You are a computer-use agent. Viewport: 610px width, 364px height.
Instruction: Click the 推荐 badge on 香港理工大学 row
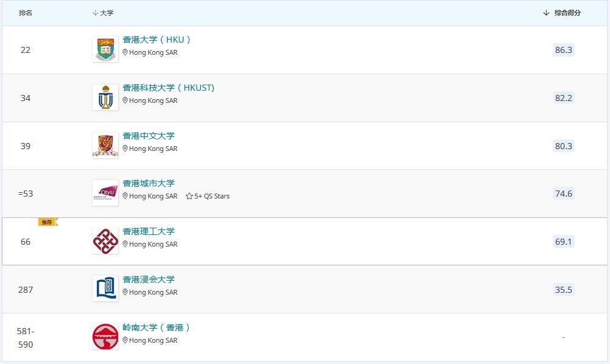48,222
